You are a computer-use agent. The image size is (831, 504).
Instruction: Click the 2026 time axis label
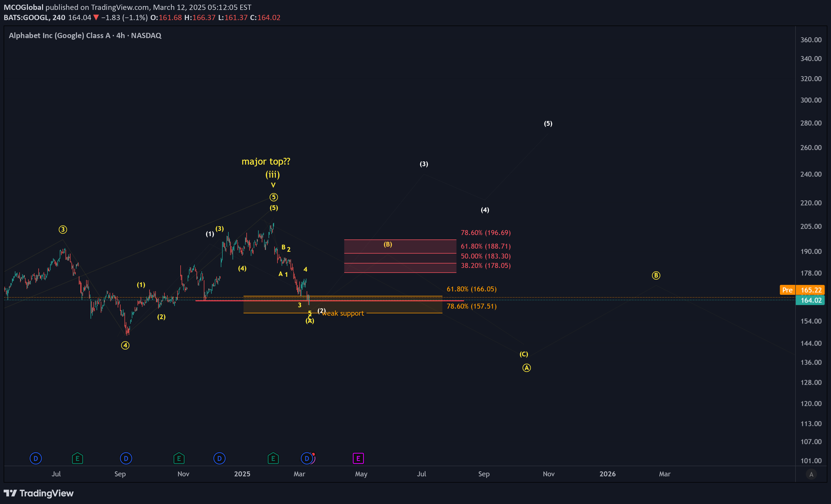(607, 474)
